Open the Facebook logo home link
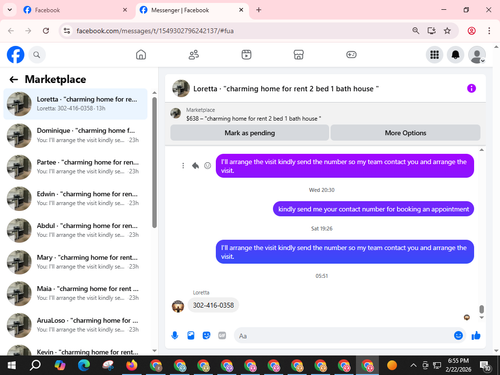This screenshot has width=500, height=375. click(16, 55)
